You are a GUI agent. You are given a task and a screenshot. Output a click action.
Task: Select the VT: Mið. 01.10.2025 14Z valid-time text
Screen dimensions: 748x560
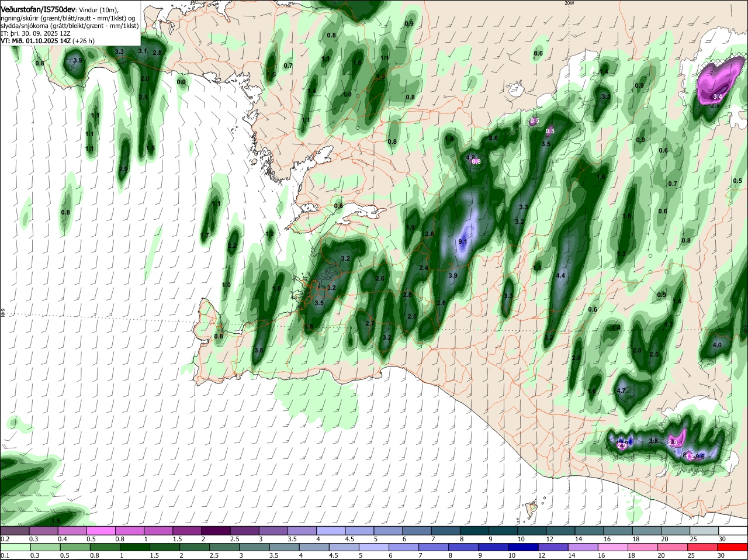coord(36,41)
